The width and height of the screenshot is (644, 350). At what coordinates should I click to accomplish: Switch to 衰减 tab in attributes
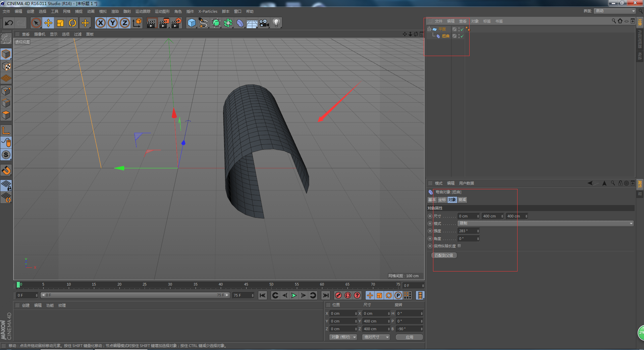(x=462, y=200)
